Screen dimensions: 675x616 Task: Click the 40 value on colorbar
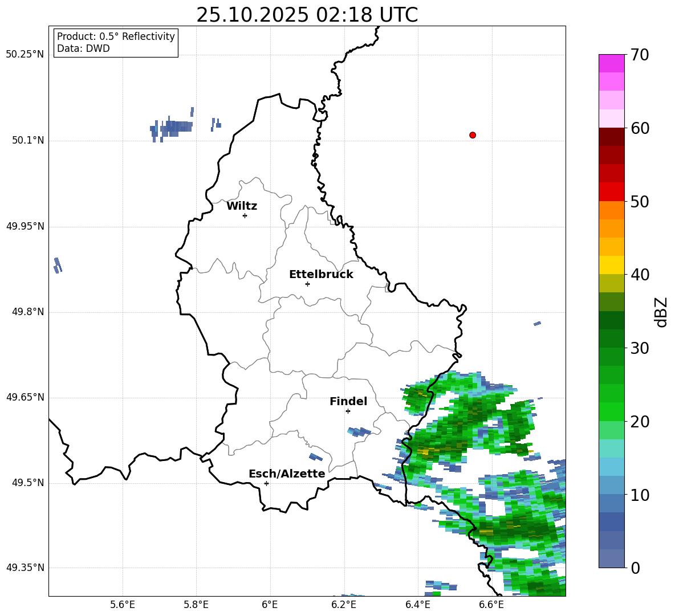pos(640,275)
